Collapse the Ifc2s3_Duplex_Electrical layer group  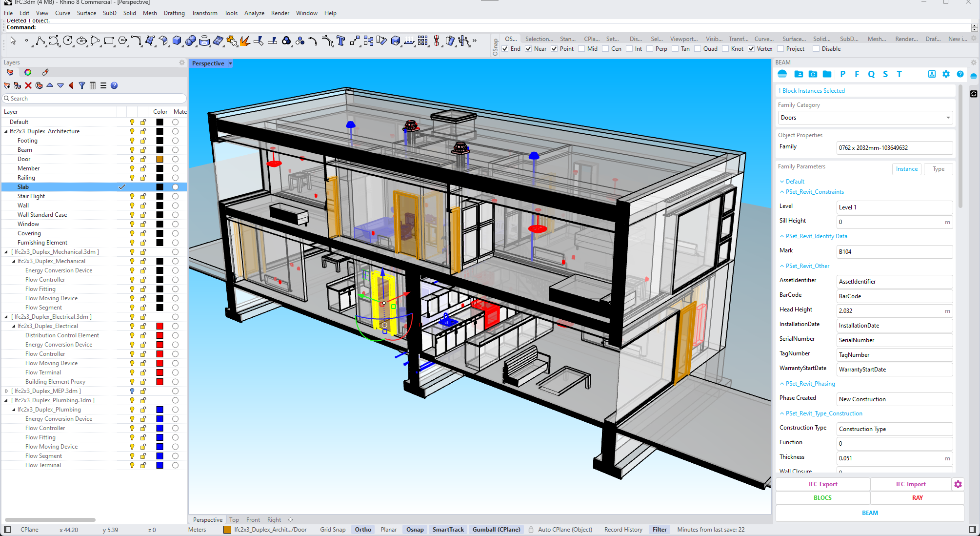click(14, 326)
